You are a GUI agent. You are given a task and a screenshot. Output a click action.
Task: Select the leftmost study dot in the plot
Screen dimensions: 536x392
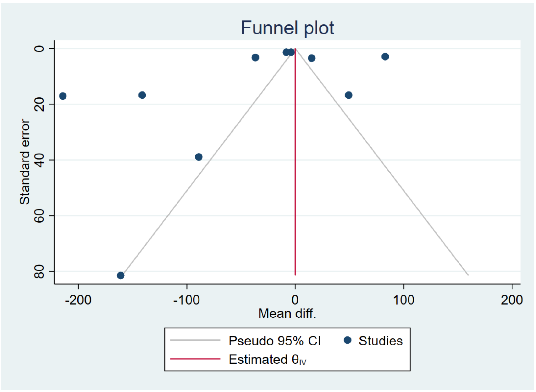coord(63,96)
